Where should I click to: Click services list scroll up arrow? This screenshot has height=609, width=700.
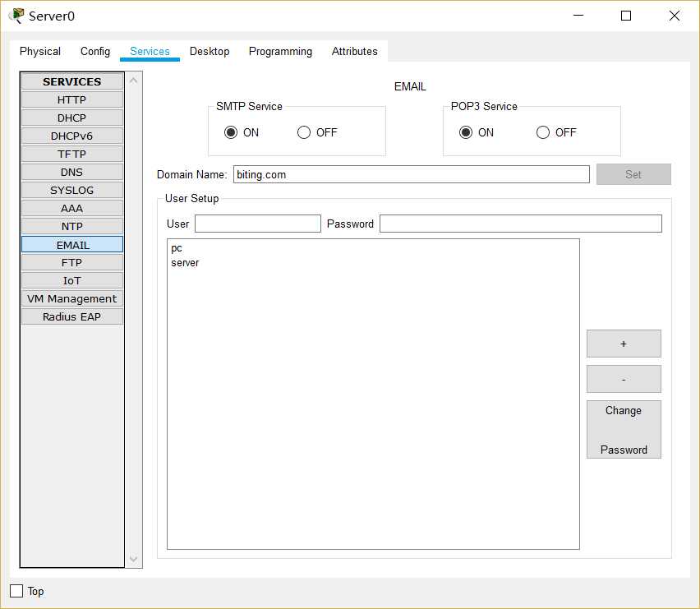133,81
